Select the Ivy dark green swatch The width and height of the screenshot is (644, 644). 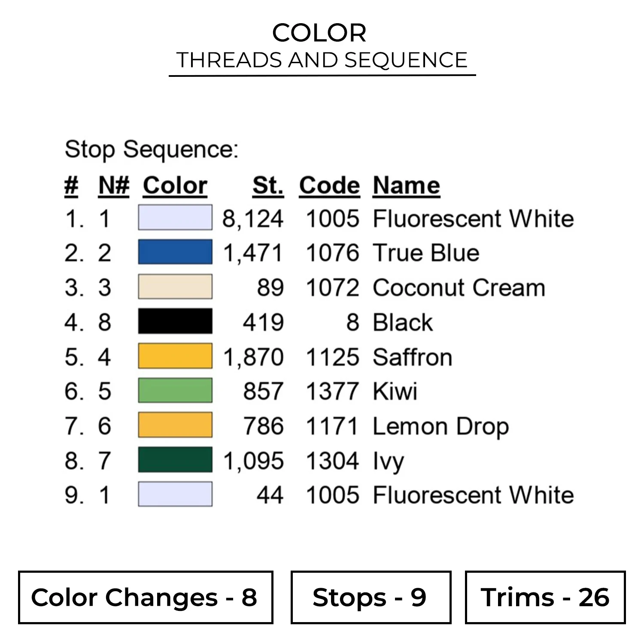[175, 460]
